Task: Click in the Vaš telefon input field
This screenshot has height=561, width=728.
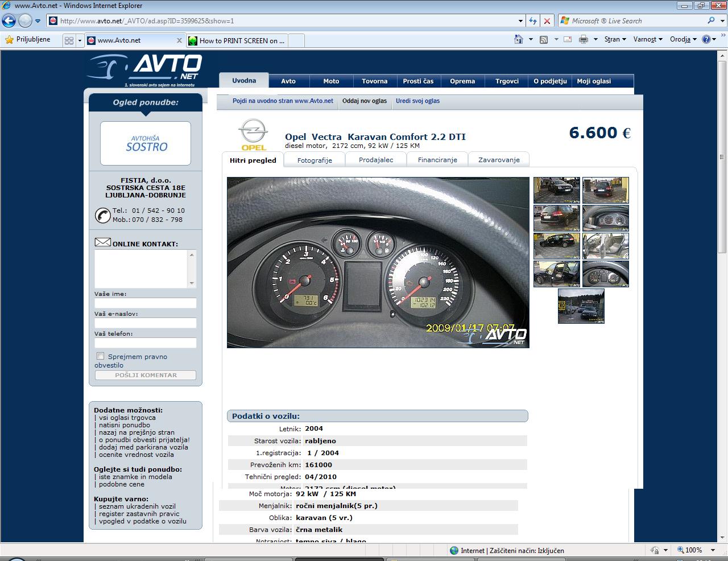Action: (146, 343)
